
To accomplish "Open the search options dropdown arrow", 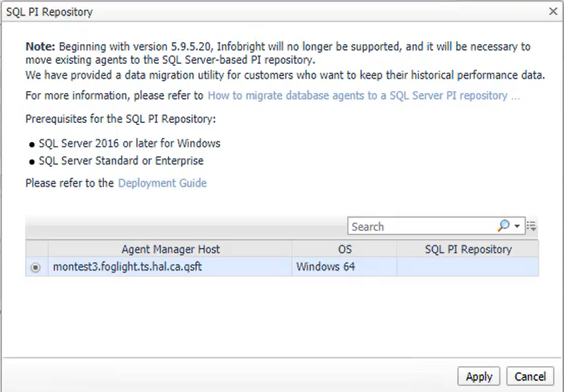I will pos(517,226).
